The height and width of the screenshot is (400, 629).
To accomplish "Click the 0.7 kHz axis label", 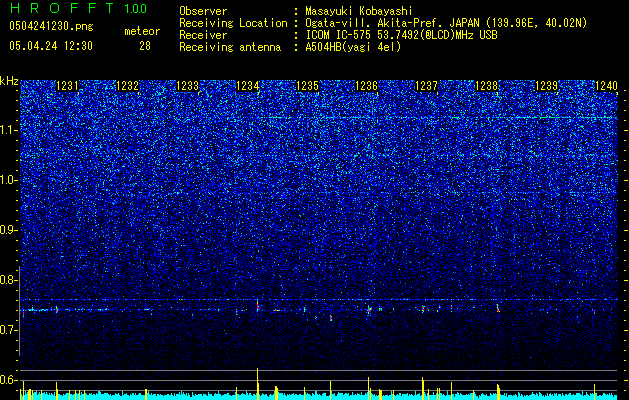I will [x=9, y=330].
